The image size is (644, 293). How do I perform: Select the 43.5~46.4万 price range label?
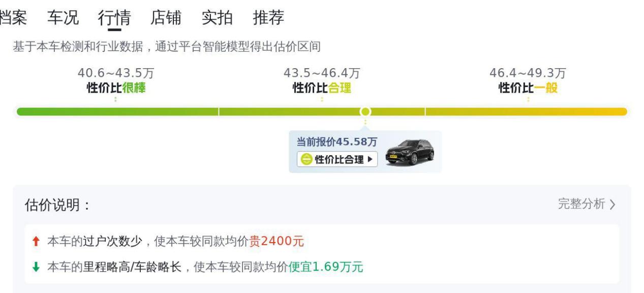[322, 73]
